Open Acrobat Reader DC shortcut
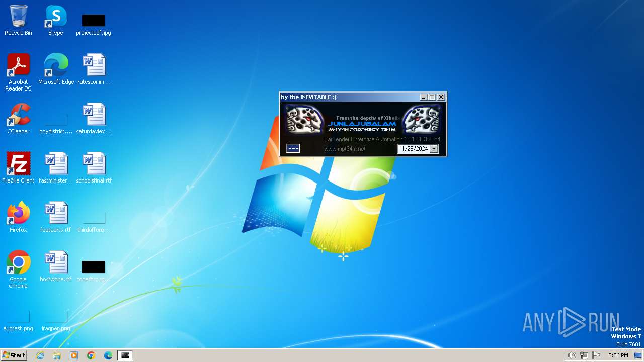The width and height of the screenshot is (644, 362). [18, 72]
